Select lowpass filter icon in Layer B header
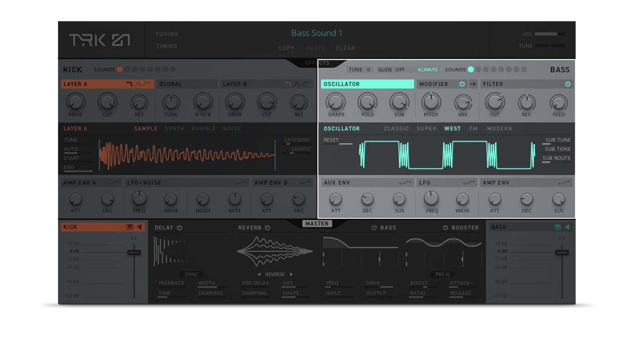Image resolution: width=634 pixels, height=364 pixels. (x=288, y=84)
